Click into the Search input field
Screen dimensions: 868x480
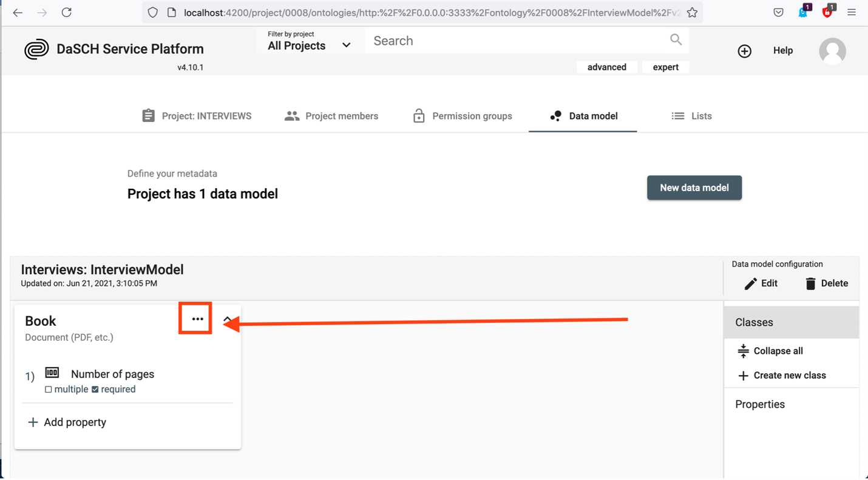[x=516, y=41]
